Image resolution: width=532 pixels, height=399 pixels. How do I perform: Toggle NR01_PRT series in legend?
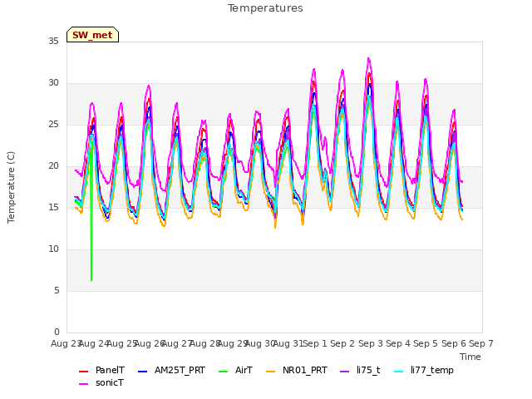[297, 370]
